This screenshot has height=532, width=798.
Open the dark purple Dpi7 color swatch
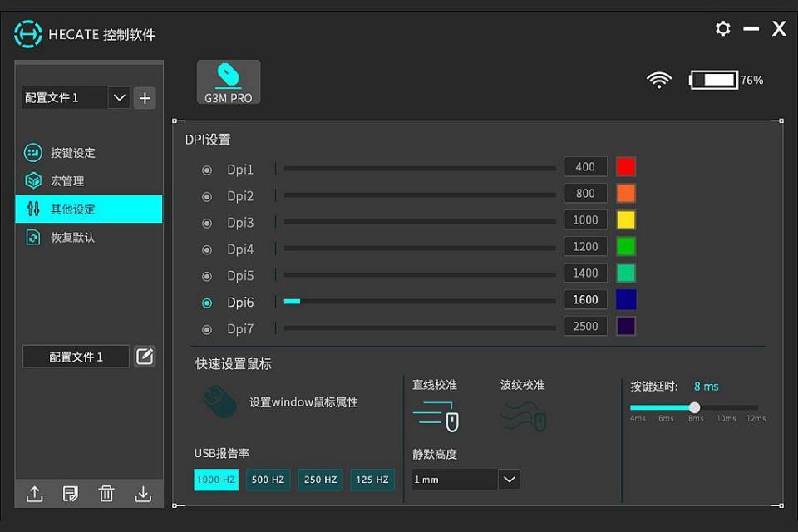pos(626,327)
